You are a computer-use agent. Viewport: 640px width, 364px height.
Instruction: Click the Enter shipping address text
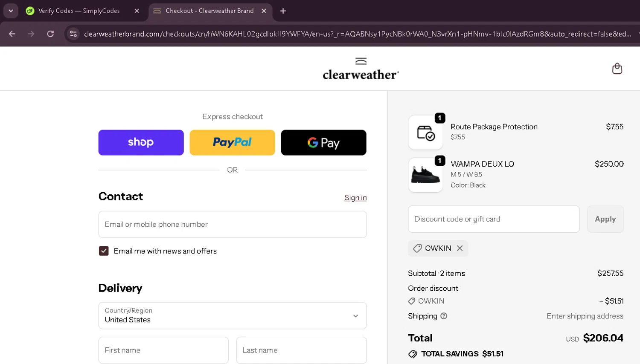pyautogui.click(x=585, y=316)
